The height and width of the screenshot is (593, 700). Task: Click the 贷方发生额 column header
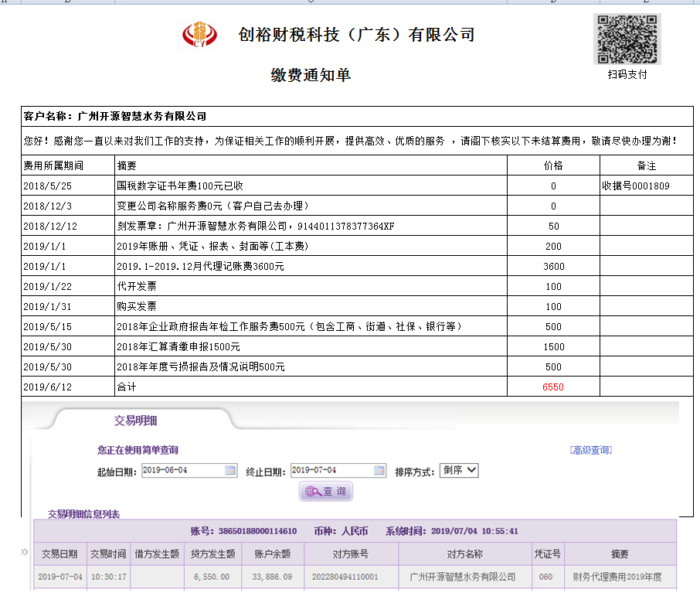[x=213, y=554]
